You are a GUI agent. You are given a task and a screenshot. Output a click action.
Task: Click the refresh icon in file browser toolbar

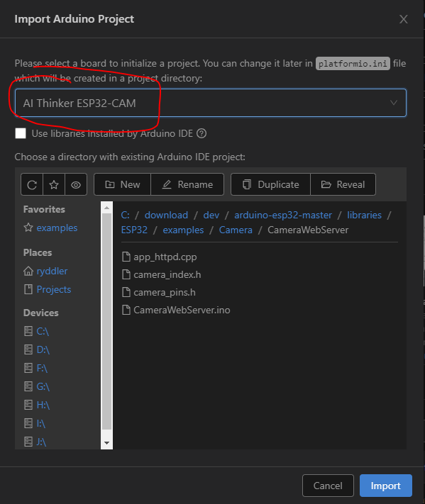pyautogui.click(x=32, y=184)
